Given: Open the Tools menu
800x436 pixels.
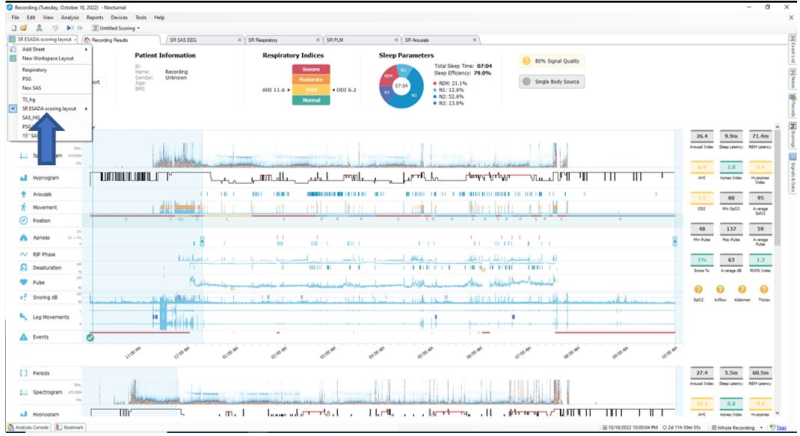Looking at the screenshot, I should click(x=141, y=17).
